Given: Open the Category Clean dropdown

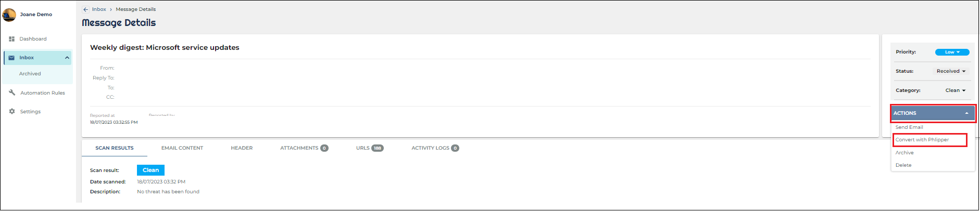Looking at the screenshot, I should [956, 90].
